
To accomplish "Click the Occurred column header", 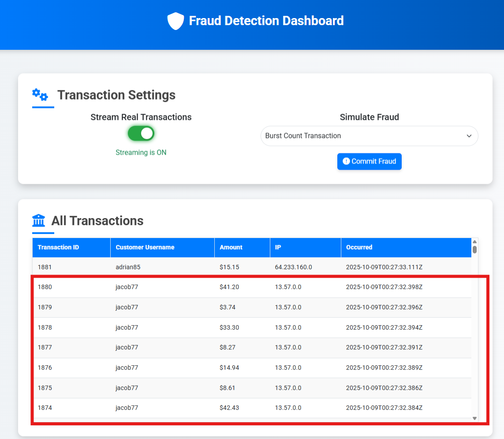I will click(x=359, y=247).
